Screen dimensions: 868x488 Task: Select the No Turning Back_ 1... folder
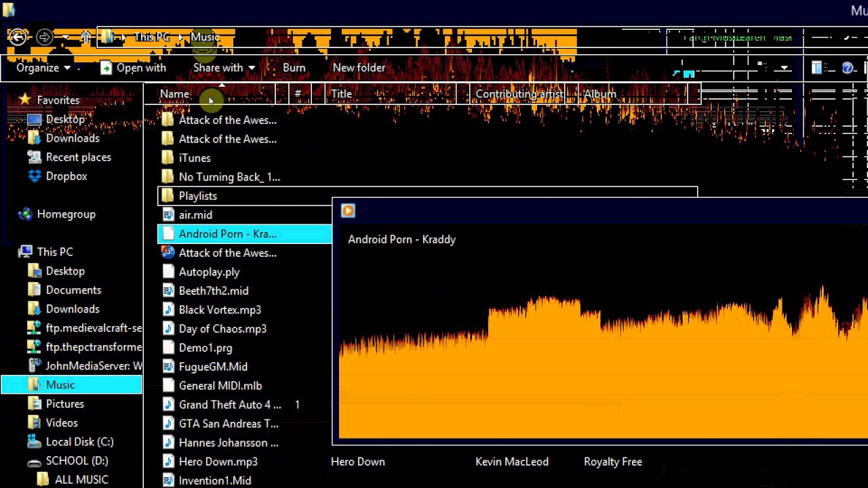229,177
